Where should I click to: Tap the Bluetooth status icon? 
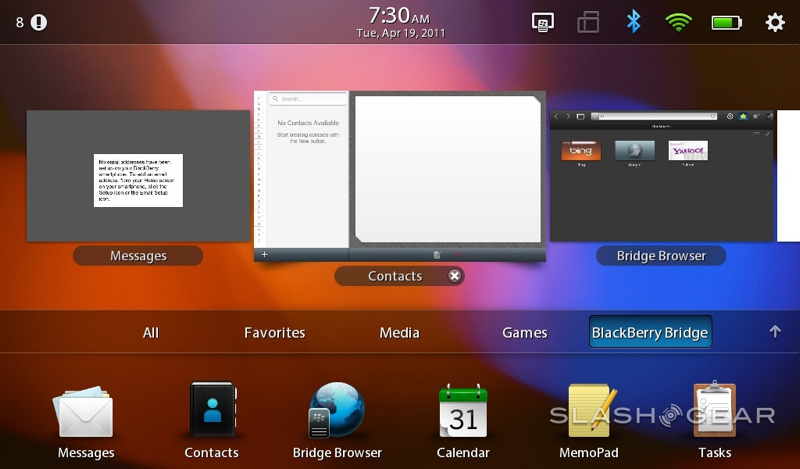tap(633, 22)
